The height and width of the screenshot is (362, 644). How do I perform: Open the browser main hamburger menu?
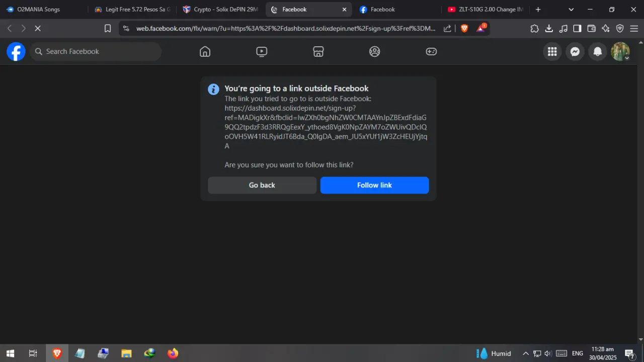tap(634, 29)
